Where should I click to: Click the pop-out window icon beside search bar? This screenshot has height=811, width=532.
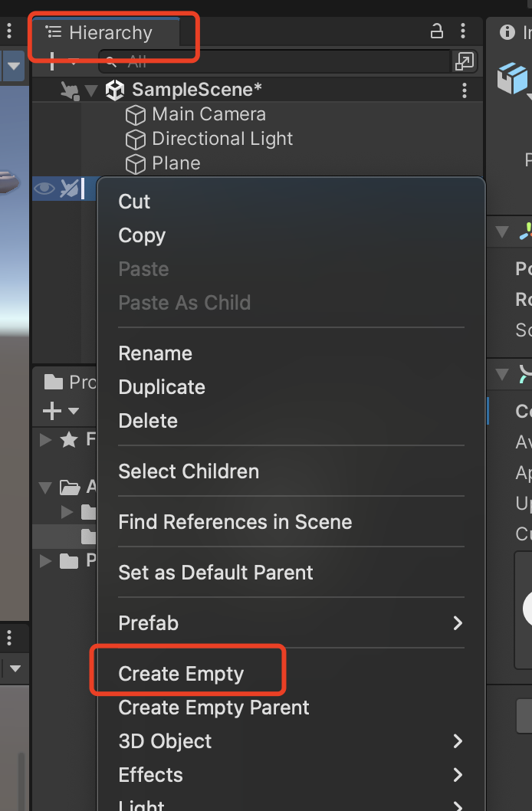click(465, 61)
